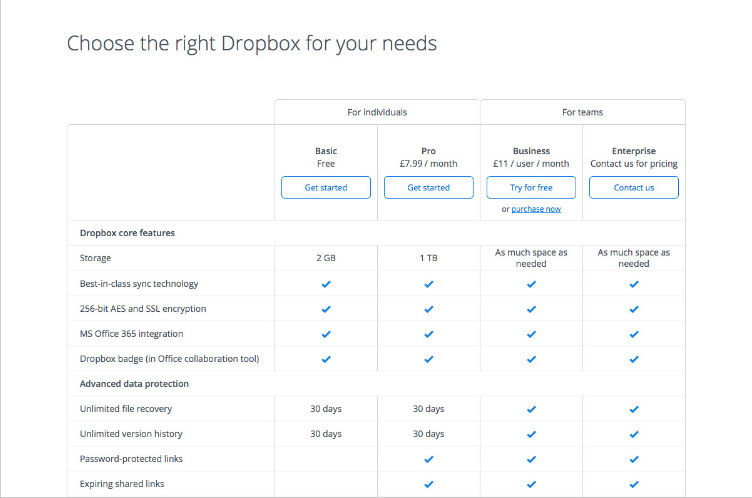Click 'Contact us for pricing' text

634,164
